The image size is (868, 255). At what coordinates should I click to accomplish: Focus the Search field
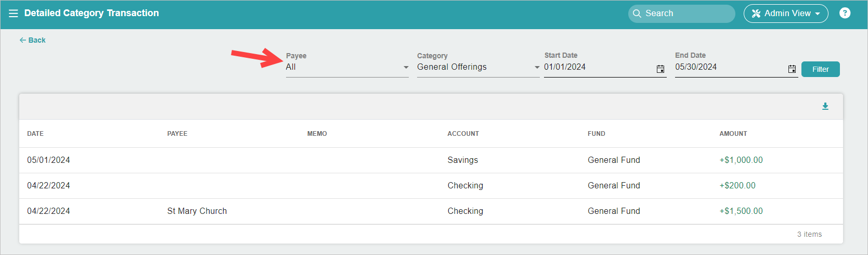681,14
